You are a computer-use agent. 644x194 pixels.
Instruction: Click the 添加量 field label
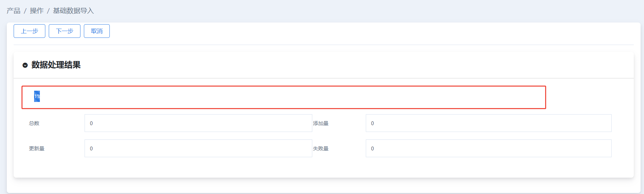(x=321, y=123)
